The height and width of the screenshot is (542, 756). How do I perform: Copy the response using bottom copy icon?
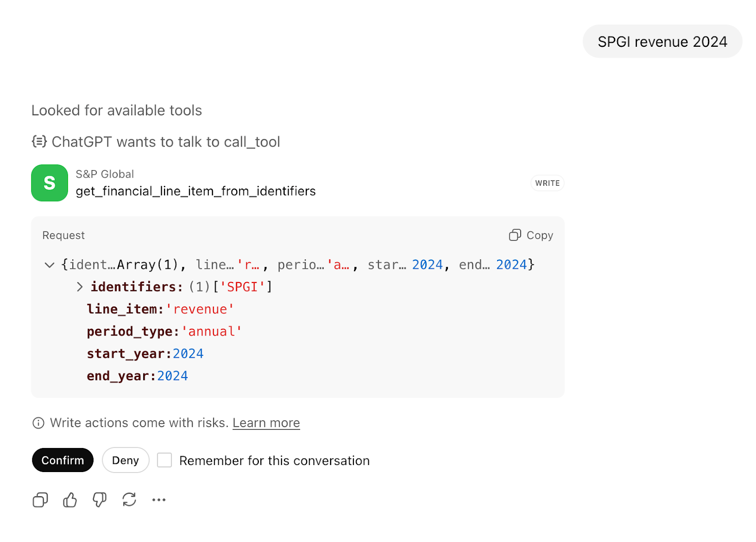point(40,500)
